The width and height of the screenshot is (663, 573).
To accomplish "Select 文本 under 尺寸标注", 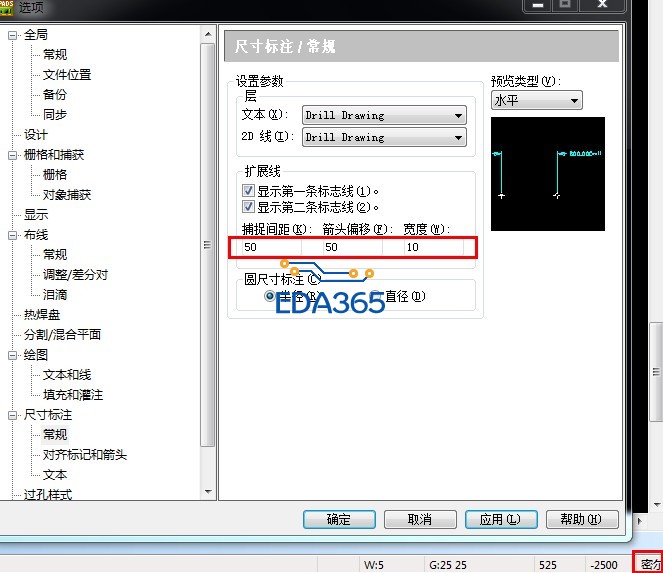I will click(55, 475).
